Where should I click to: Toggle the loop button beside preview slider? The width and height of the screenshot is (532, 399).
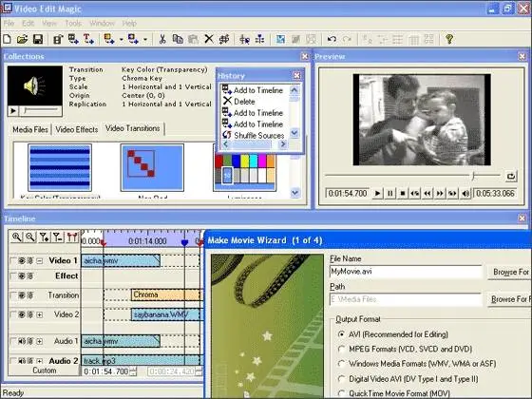[511, 176]
